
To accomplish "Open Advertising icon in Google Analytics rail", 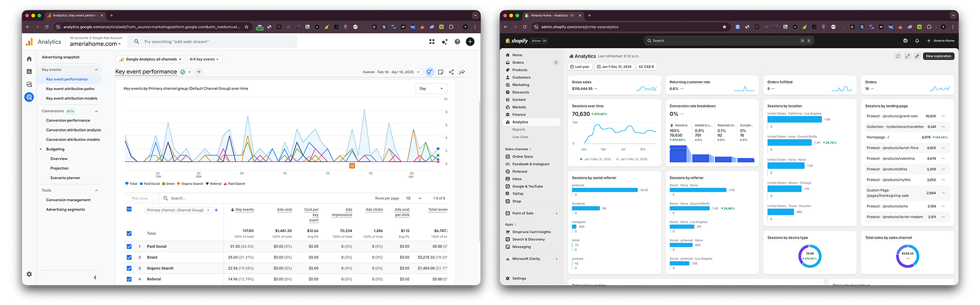I will tap(29, 97).
